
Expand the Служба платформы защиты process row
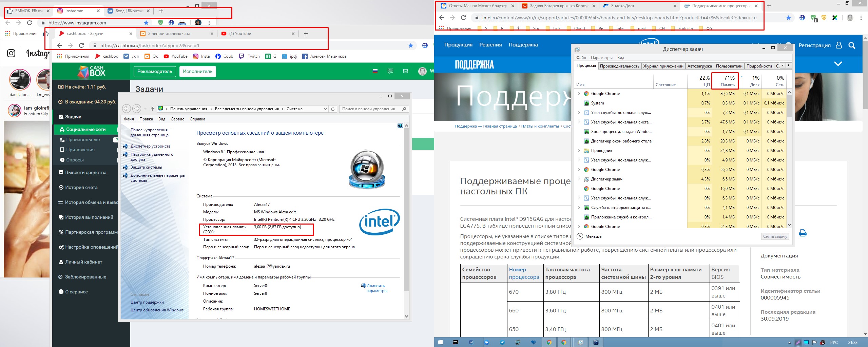579,208
